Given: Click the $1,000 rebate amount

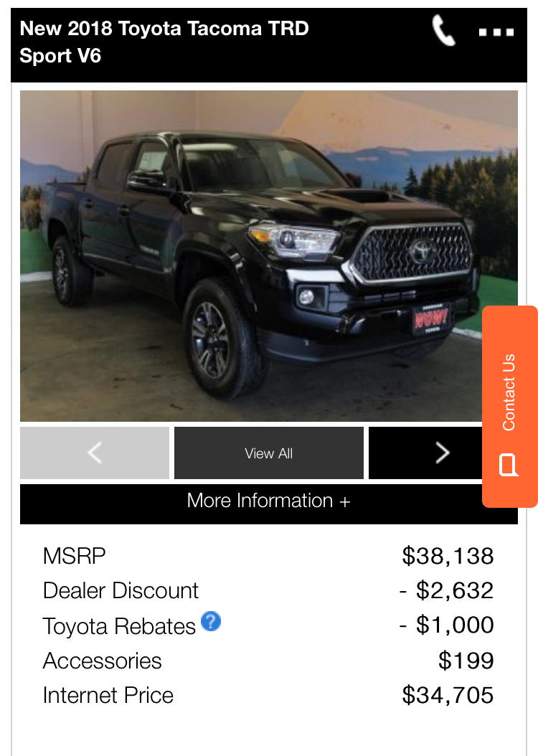Looking at the screenshot, I should [446, 625].
